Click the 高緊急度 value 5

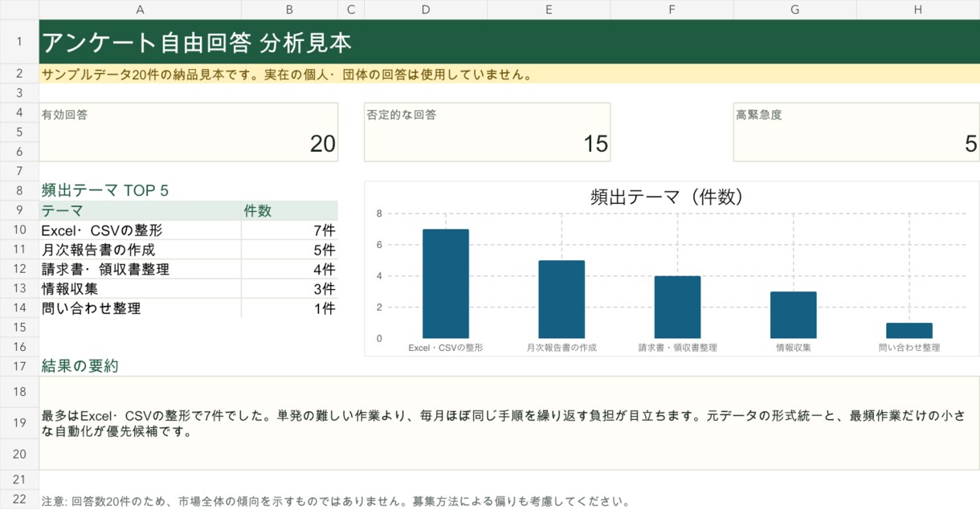pos(971,144)
